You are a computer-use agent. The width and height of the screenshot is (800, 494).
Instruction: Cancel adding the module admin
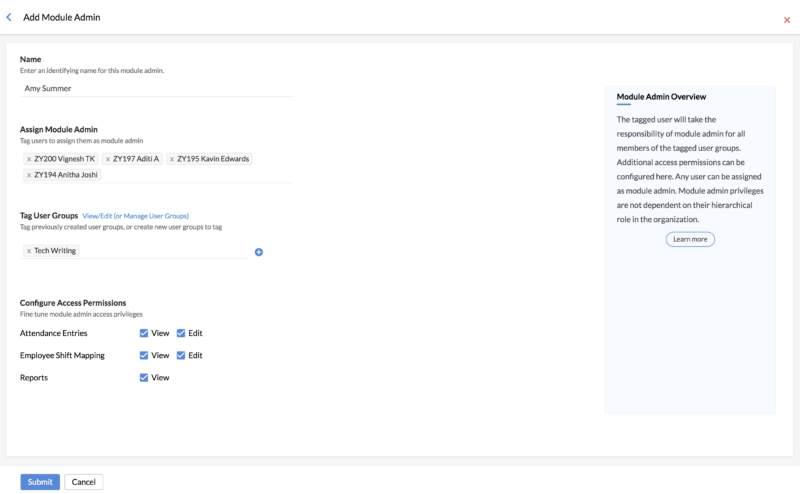pos(84,482)
